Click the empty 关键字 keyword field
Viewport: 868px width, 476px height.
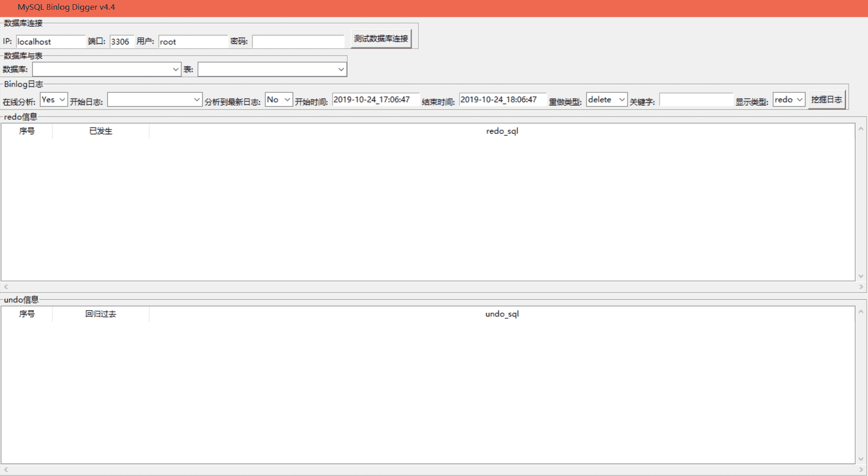(696, 100)
